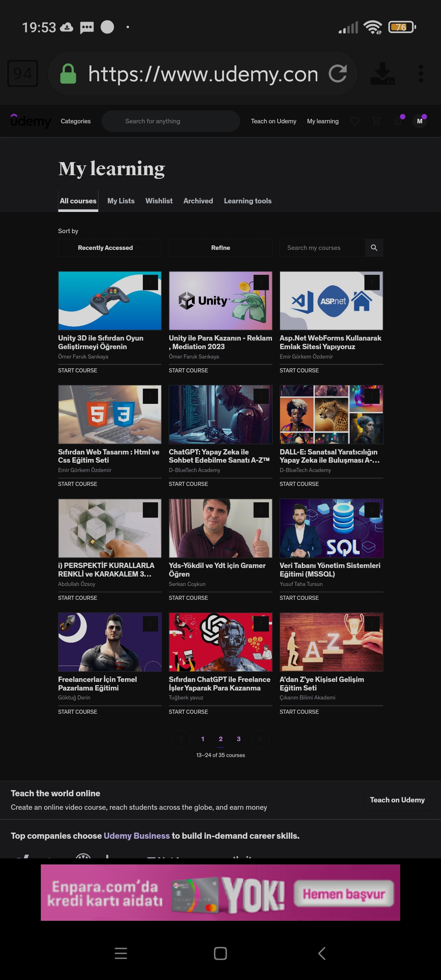
Task: Open the profile avatar M
Action: point(420,121)
